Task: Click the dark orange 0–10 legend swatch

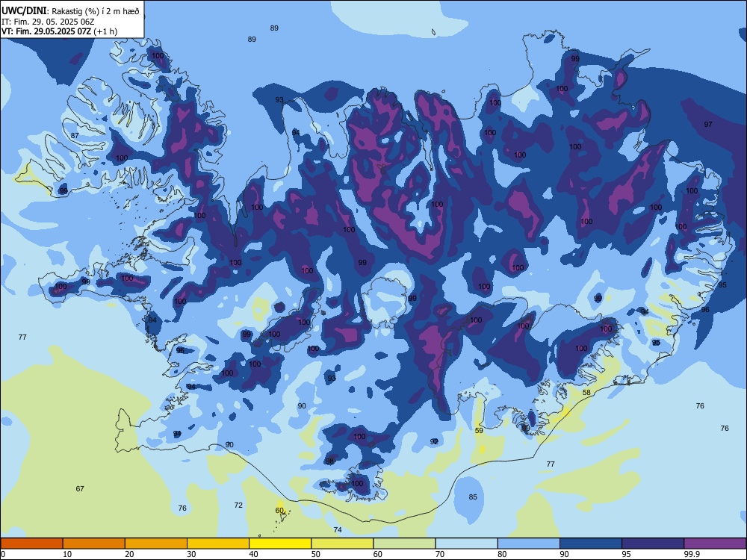Action: [x=31, y=544]
